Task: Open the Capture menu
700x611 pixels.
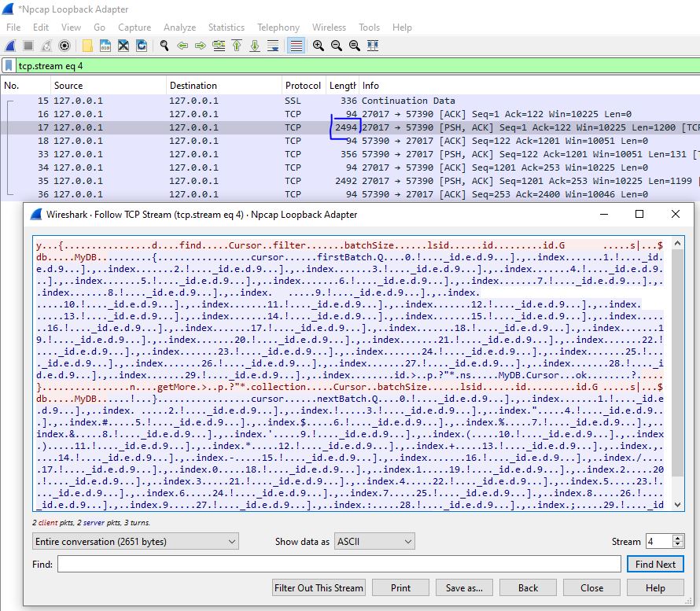Action: pyautogui.click(x=134, y=28)
